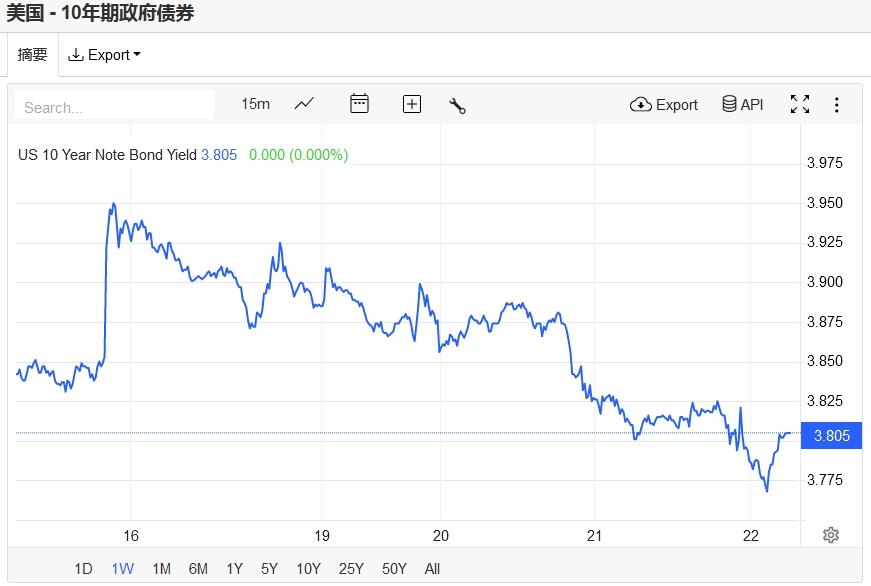Open the API database icon

coord(742,104)
